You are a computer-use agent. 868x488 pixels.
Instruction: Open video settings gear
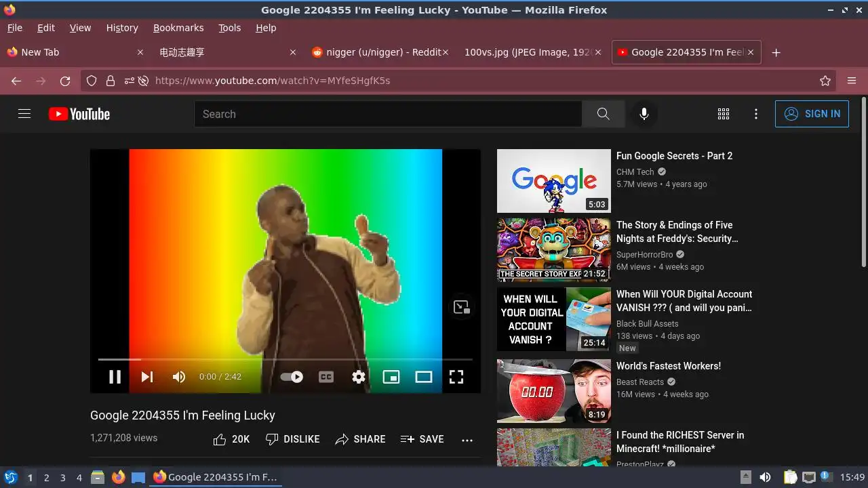(x=359, y=377)
